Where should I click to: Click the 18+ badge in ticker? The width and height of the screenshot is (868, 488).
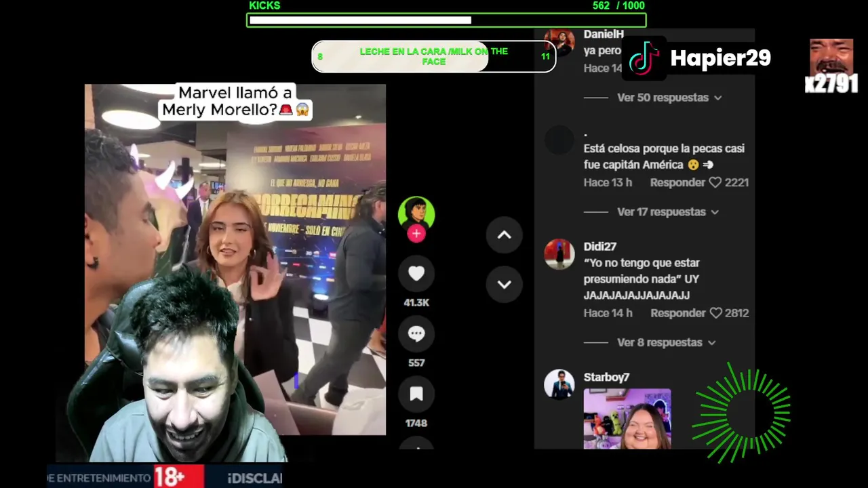[178, 477]
